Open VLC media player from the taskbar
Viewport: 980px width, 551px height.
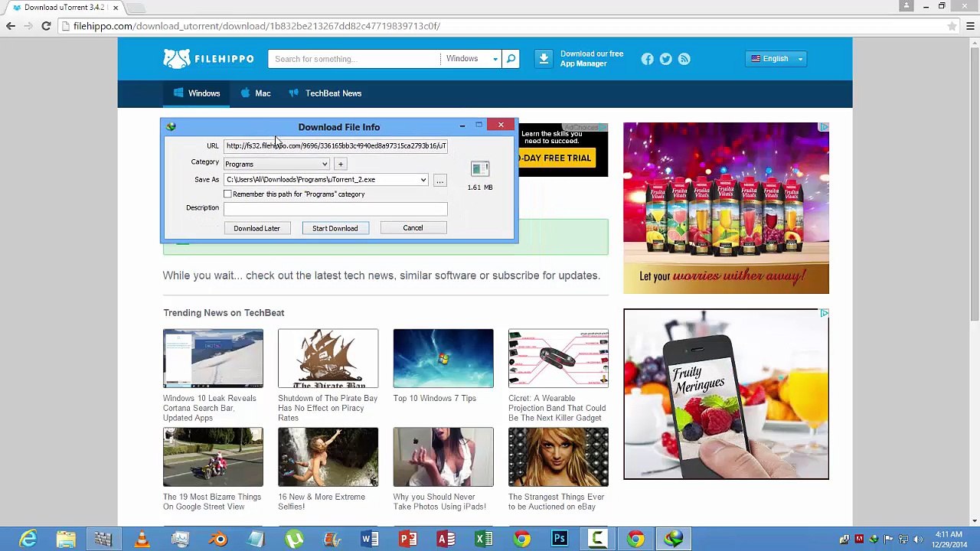coord(142,540)
